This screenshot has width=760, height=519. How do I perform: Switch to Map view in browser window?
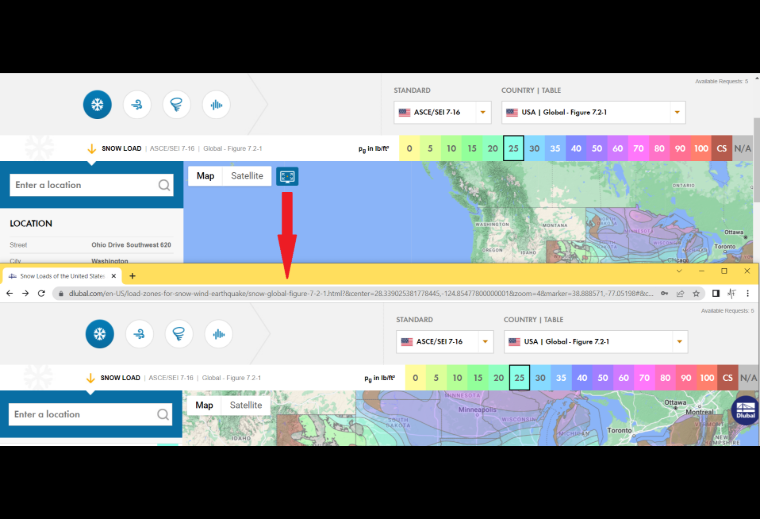204,405
